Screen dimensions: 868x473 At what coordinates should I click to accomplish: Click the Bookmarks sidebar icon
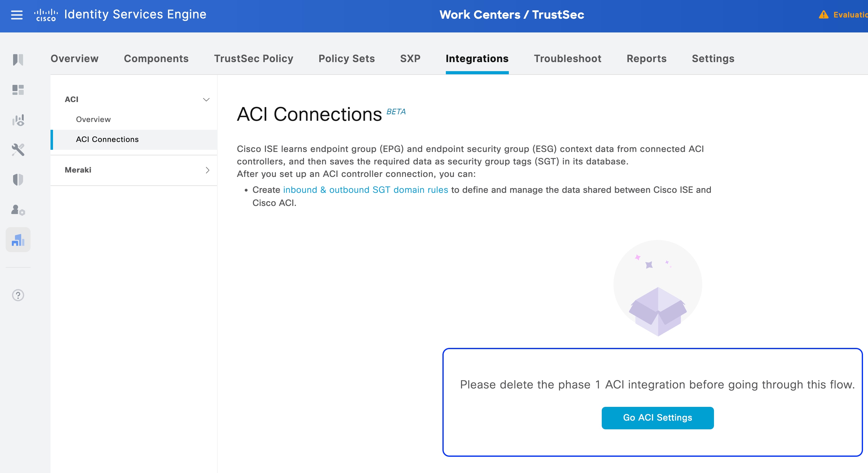click(x=18, y=60)
